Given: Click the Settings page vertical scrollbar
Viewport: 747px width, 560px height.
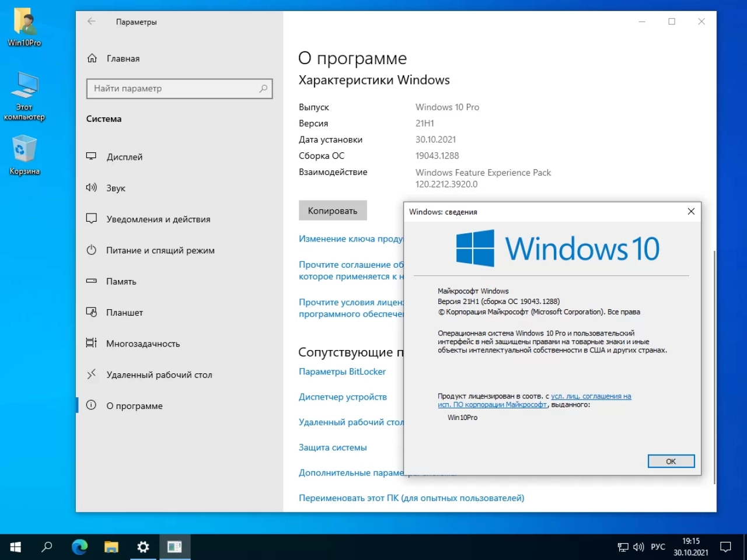Looking at the screenshot, I should pos(714,367).
